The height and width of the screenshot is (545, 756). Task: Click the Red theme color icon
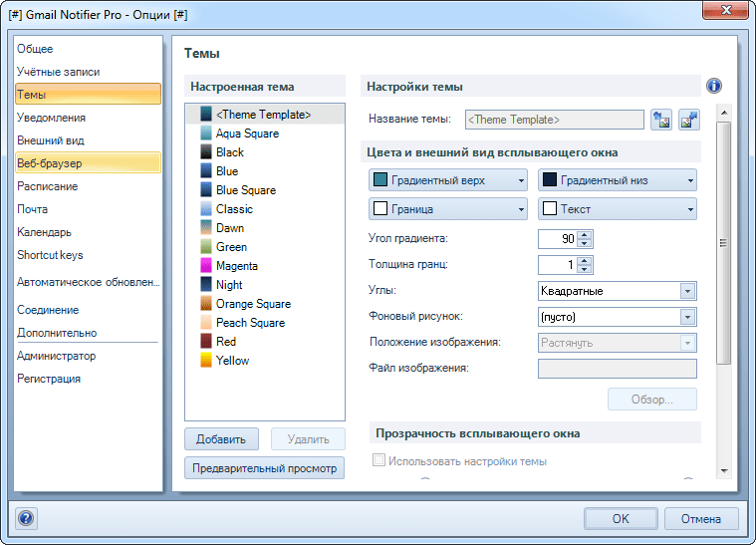click(x=206, y=342)
